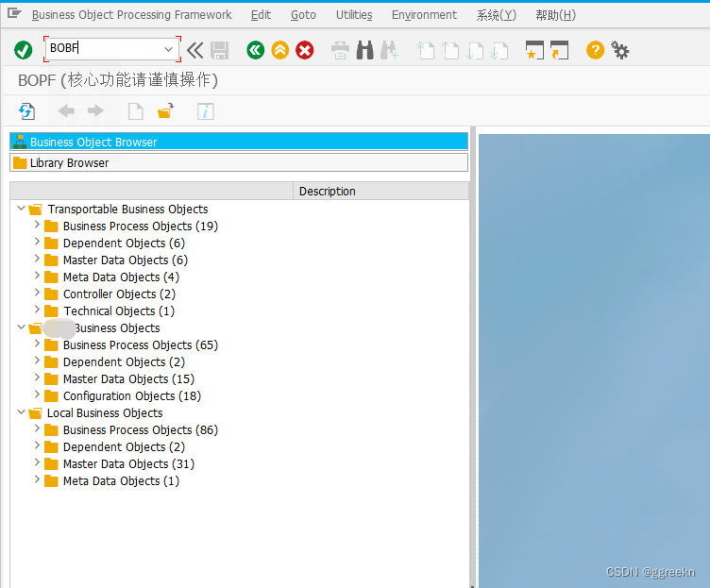This screenshot has height=588, width=710.
Task: Click the Last Page icon
Action: 499,50
